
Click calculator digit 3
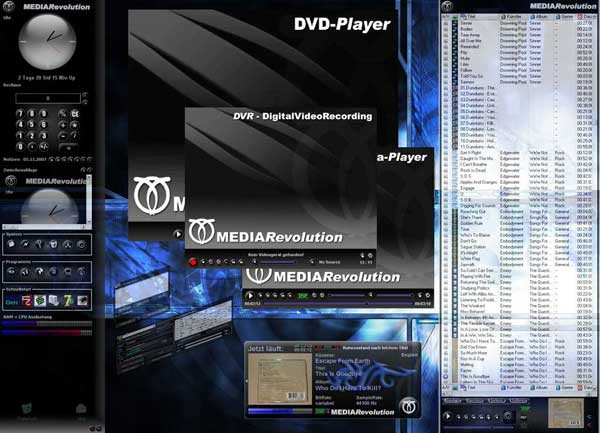coord(44,136)
